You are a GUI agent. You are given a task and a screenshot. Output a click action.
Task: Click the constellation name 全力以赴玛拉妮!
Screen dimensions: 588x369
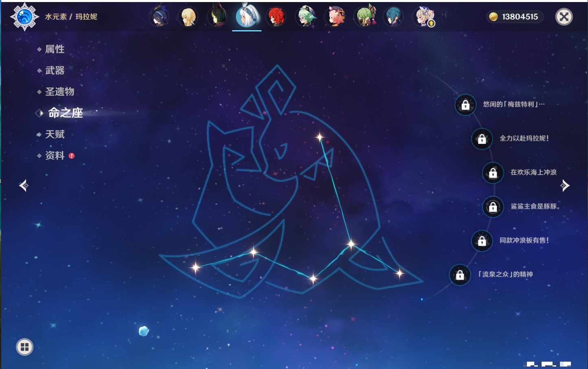click(x=524, y=138)
